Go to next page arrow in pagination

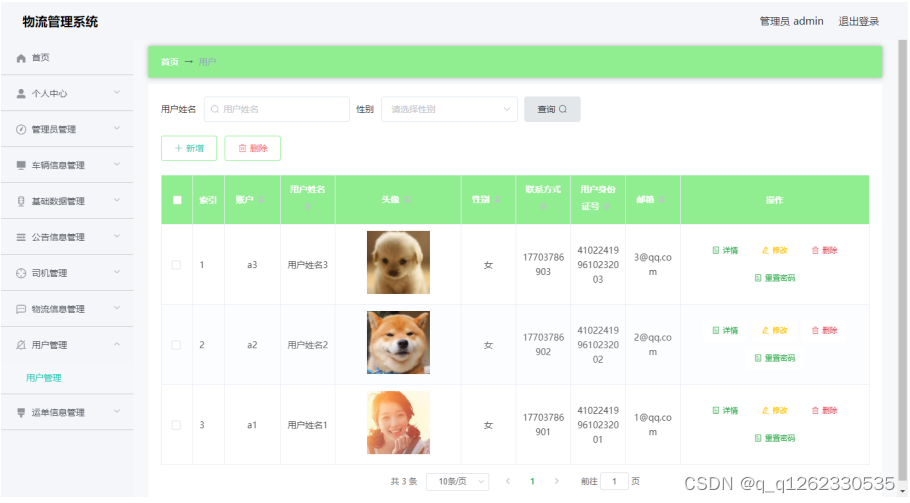[x=557, y=481]
